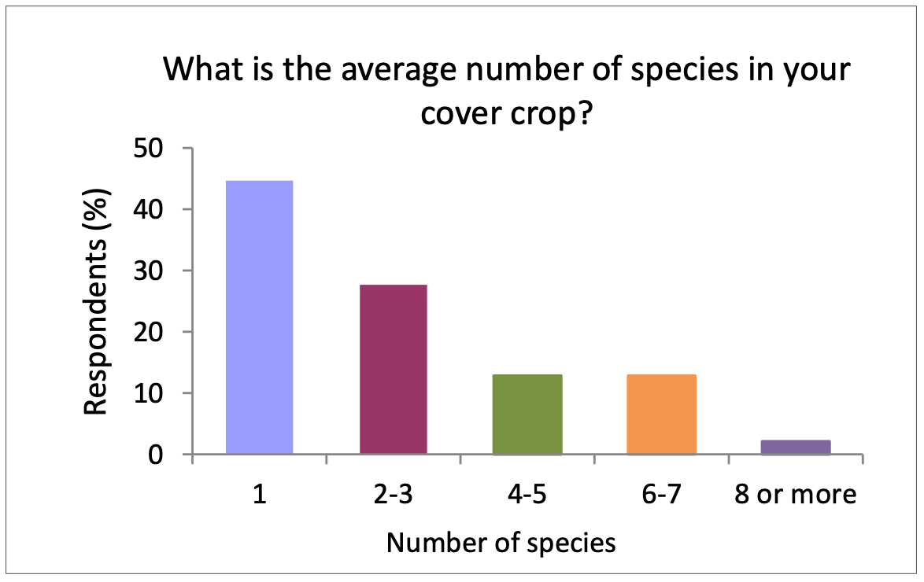Image resolution: width=924 pixels, height=582 pixels.
Task: Click the Respondents (%) axis title
Action: coord(96,301)
